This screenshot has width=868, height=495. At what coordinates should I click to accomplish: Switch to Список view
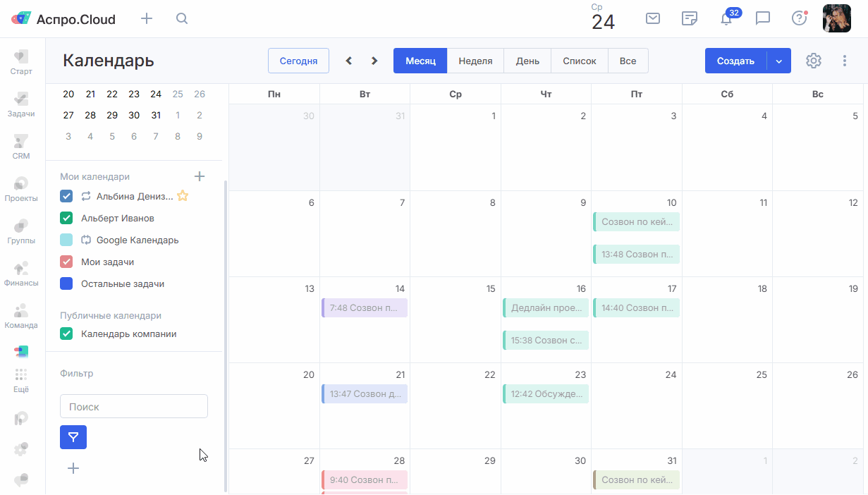tap(580, 61)
